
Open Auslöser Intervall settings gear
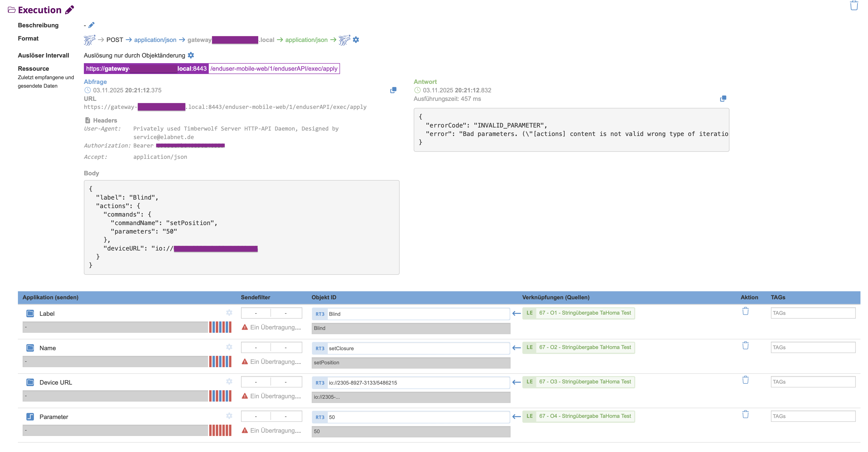tap(191, 55)
